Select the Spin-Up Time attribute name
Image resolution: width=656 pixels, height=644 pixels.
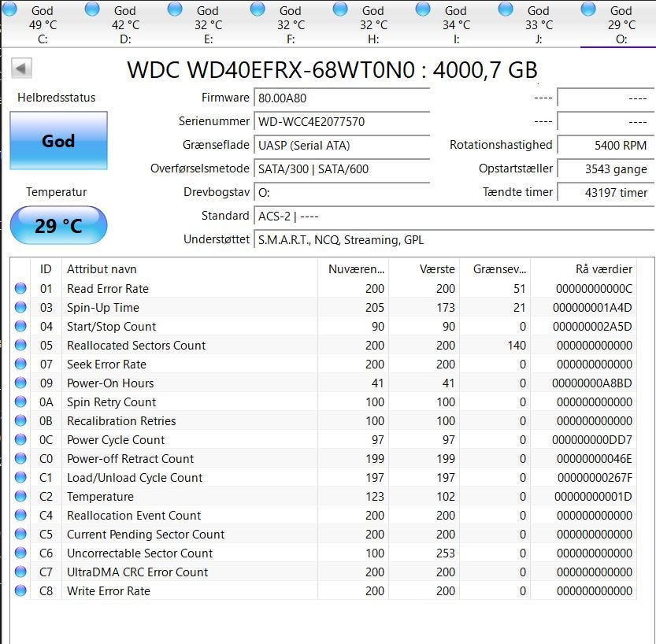(x=103, y=307)
